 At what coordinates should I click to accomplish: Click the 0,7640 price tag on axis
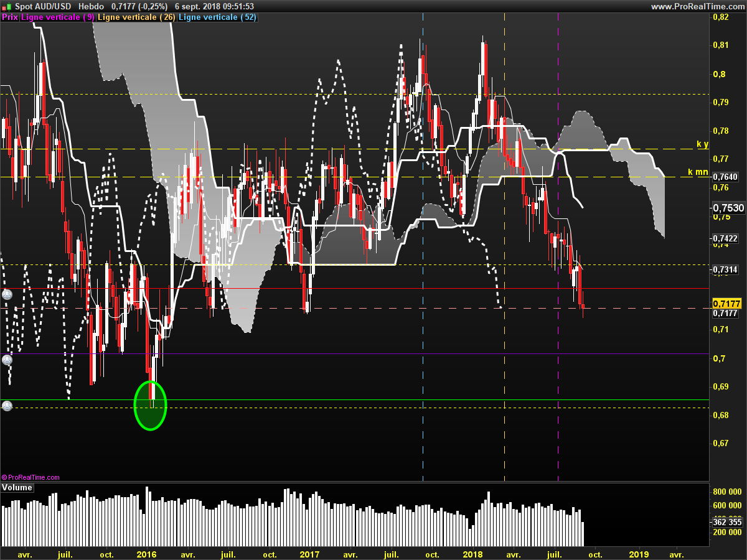coord(725,177)
